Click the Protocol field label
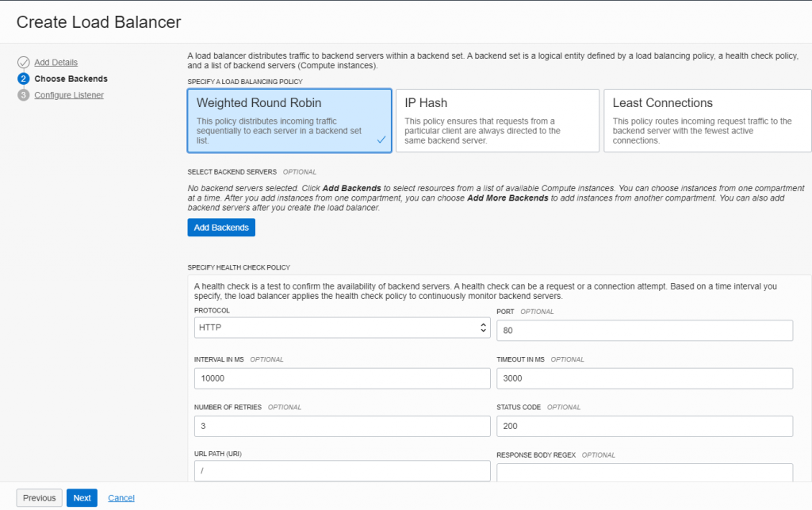812x510 pixels. point(212,311)
